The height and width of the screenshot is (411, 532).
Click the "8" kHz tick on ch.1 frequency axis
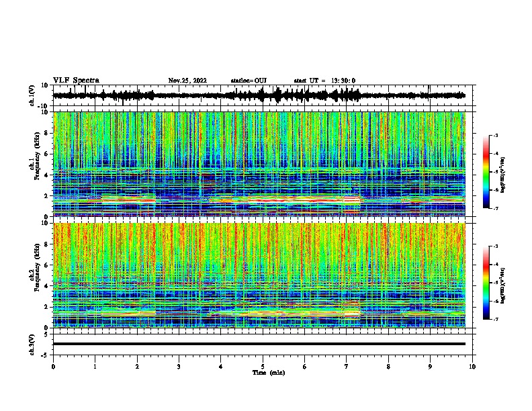46,133
